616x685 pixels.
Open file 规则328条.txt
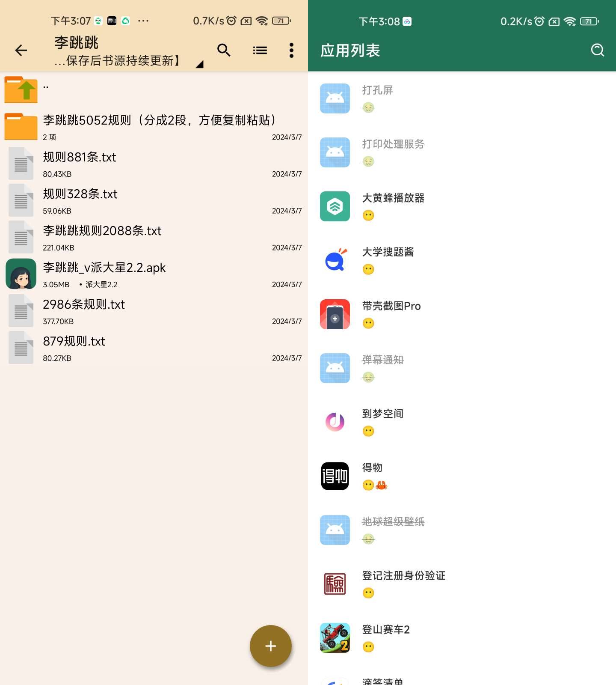point(80,194)
